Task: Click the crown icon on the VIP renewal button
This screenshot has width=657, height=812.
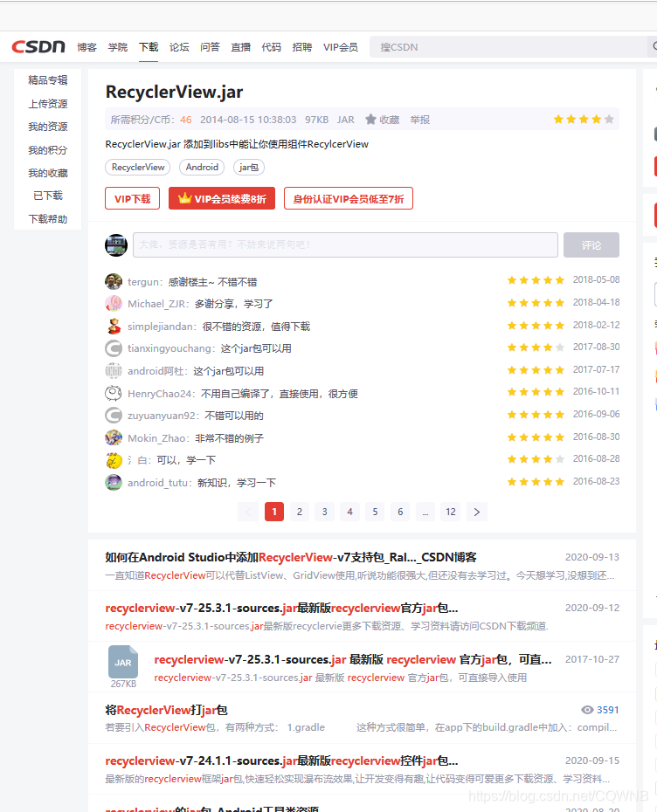Action: click(184, 198)
